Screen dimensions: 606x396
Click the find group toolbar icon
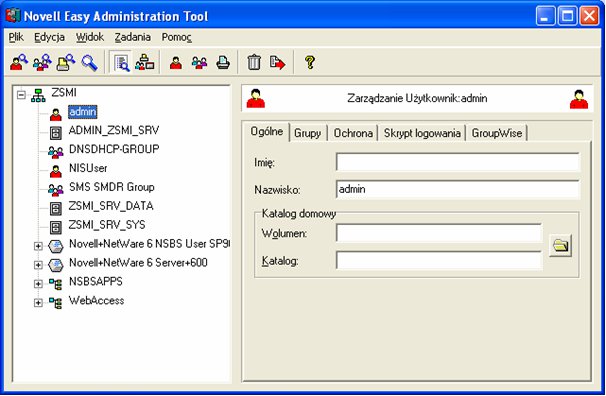43,63
